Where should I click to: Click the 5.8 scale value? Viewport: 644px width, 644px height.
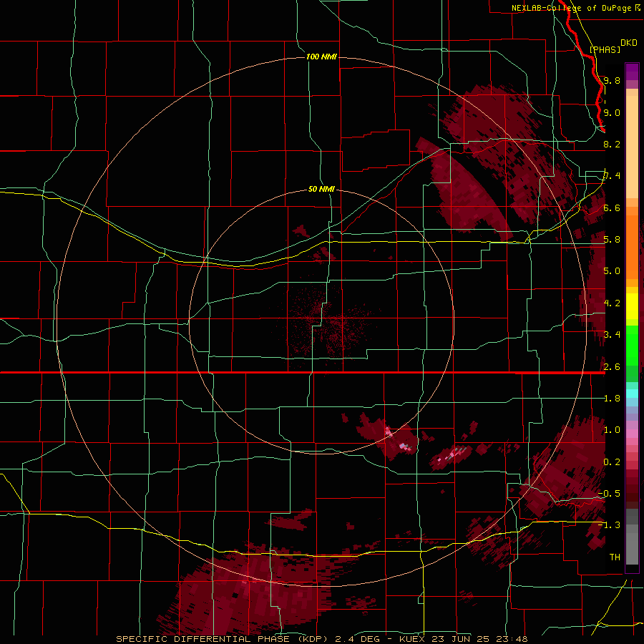coord(612,239)
